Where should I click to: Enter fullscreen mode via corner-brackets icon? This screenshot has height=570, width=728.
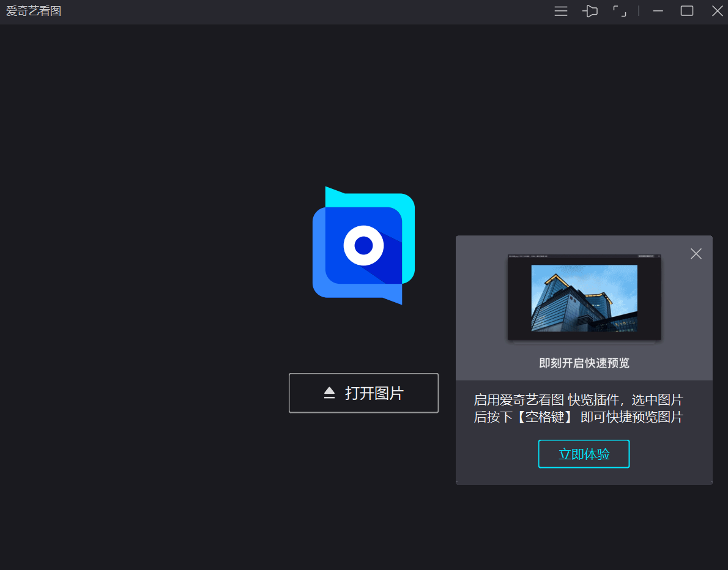(619, 11)
